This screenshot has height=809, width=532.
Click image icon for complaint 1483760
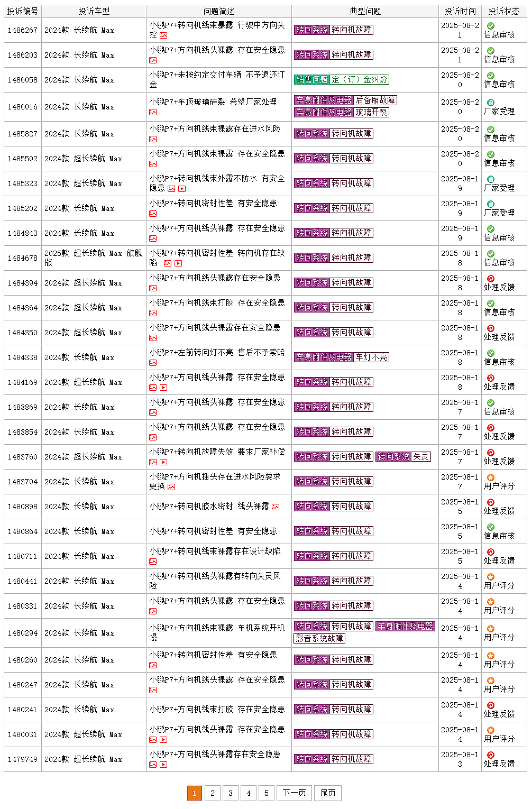(153, 462)
